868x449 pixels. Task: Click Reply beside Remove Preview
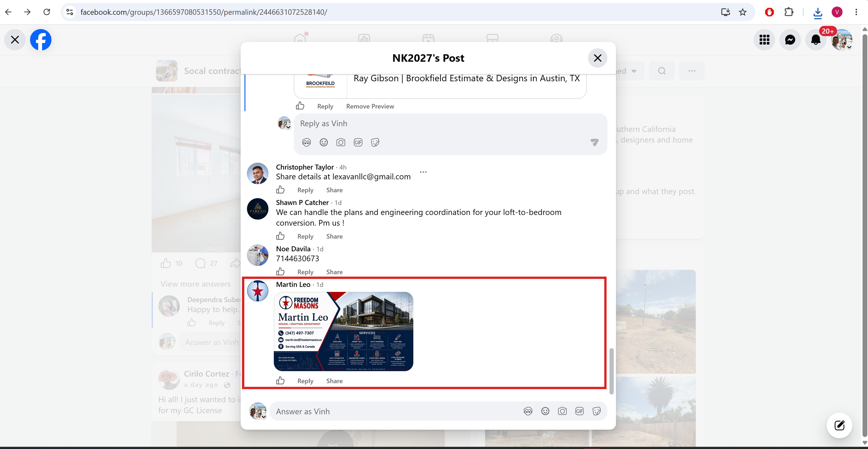point(325,106)
